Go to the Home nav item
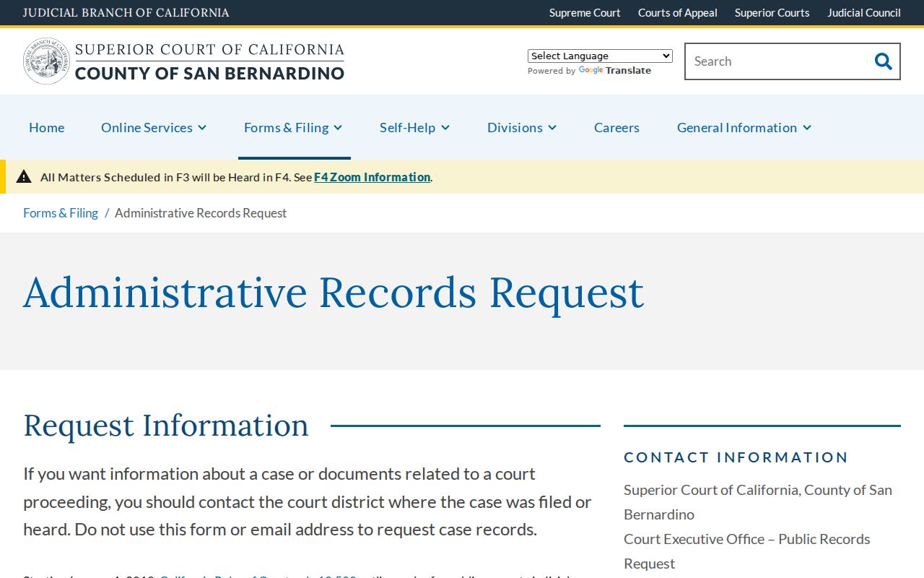Screen dimensions: 924x578 47,127
